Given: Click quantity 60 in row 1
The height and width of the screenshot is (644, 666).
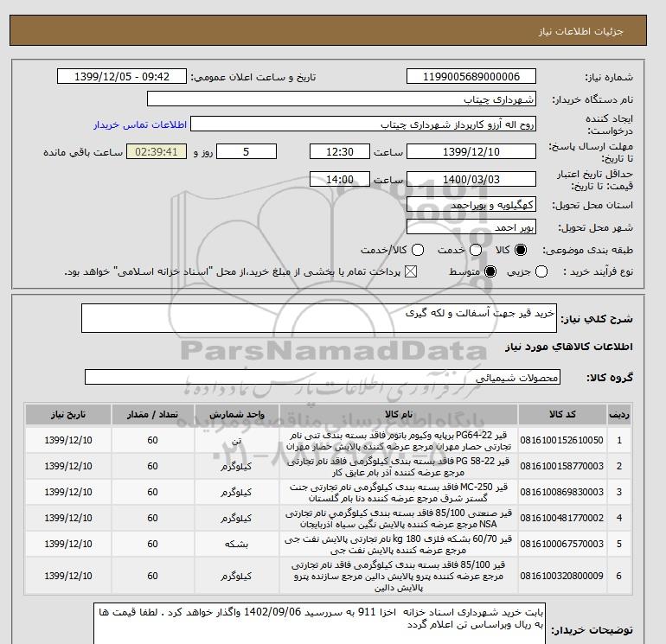Looking at the screenshot, I should [153, 440].
